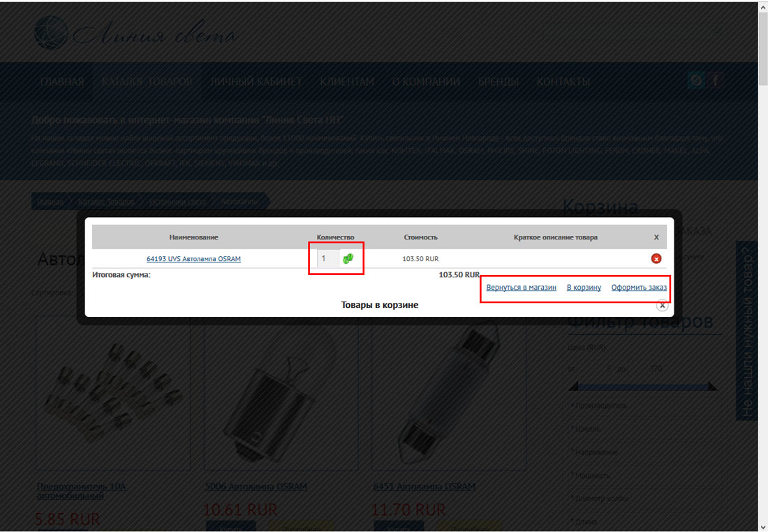Click the globe logo of Линия света

(51, 33)
